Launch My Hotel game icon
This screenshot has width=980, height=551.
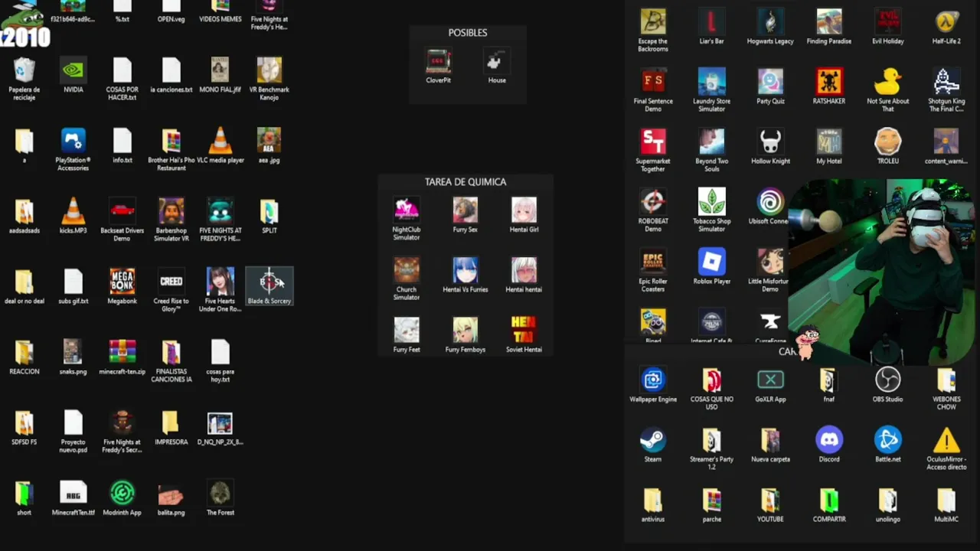pyautogui.click(x=829, y=142)
